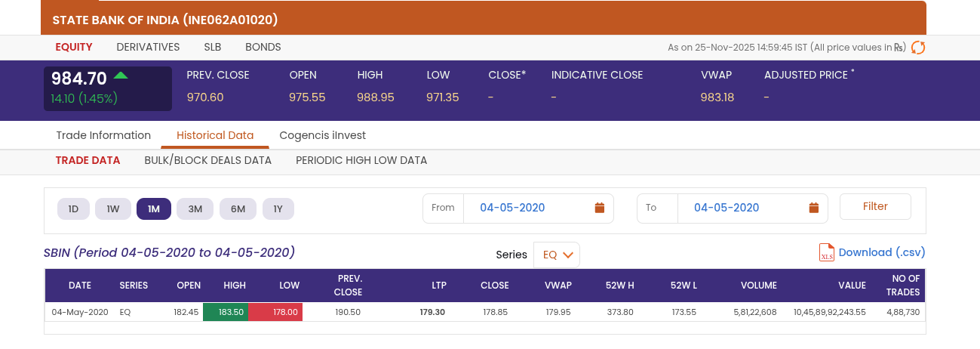Viewport: 980px width, 349px height.
Task: Open the From date calendar icon
Action: click(x=600, y=208)
